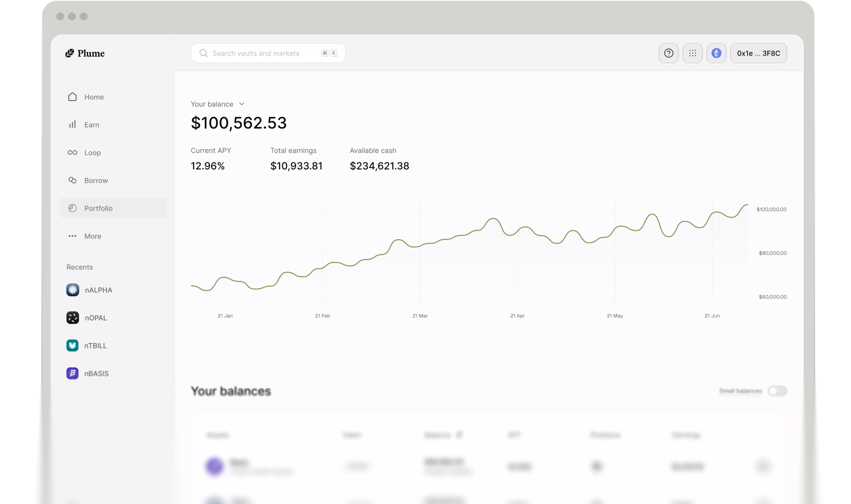Open the nTBILL vault icon
Image resolution: width=851 pixels, height=504 pixels.
click(72, 345)
